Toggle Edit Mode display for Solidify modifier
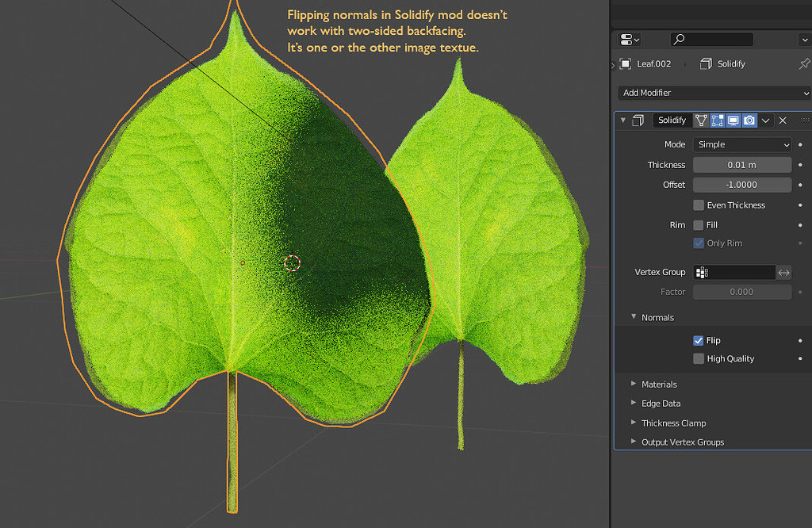The image size is (812, 528). [x=718, y=120]
